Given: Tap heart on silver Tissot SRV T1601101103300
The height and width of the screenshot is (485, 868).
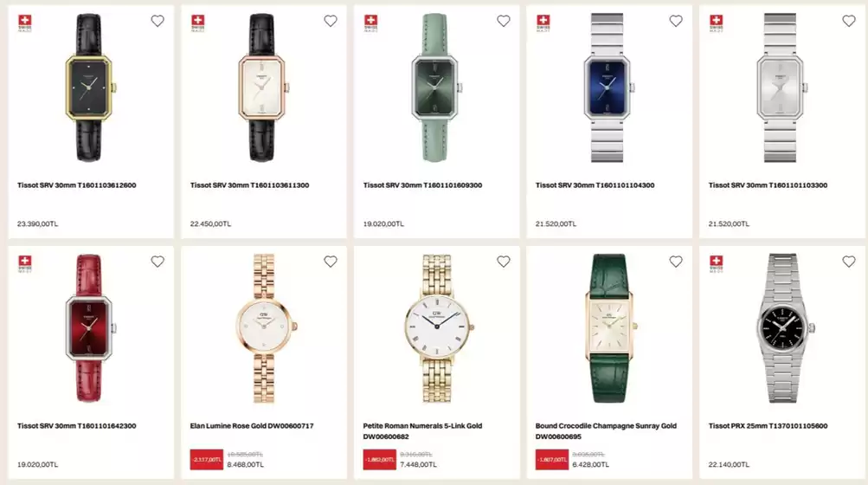Looking at the screenshot, I should (x=849, y=21).
